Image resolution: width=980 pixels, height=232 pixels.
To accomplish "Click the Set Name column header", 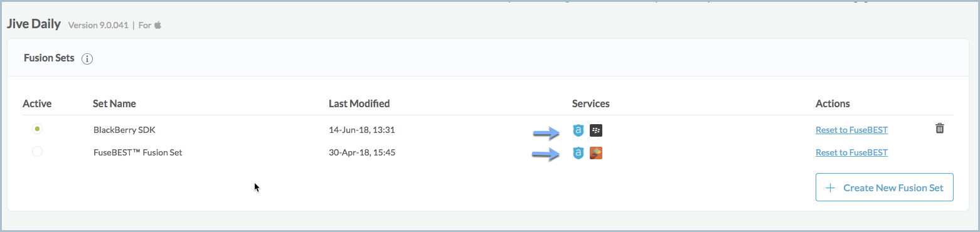I will pyautogui.click(x=114, y=103).
